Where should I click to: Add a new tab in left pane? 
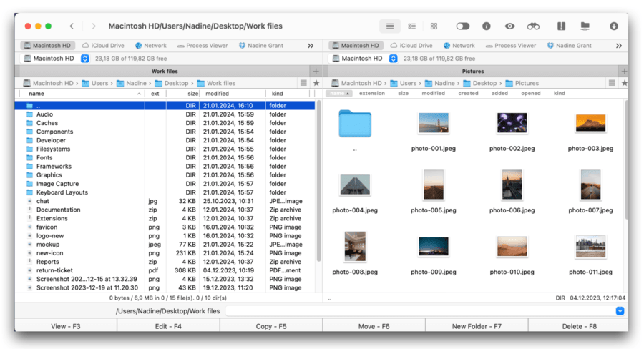[x=316, y=71]
